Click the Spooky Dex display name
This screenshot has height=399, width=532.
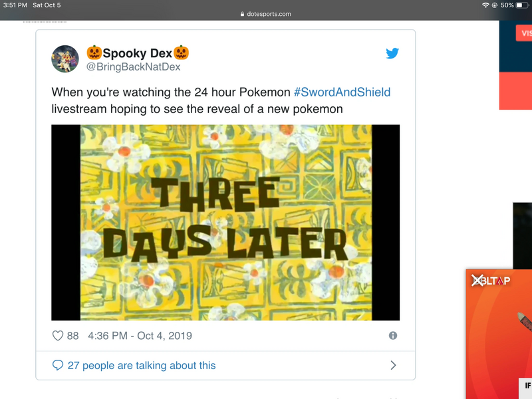138,53
